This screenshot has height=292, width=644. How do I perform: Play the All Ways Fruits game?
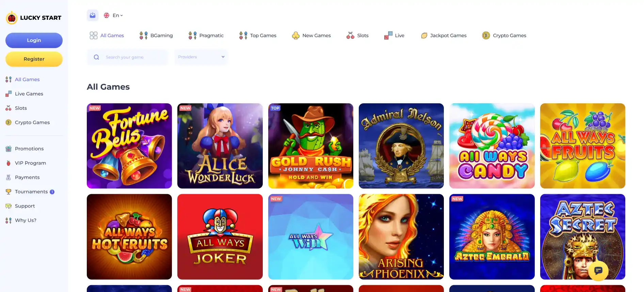click(x=583, y=146)
